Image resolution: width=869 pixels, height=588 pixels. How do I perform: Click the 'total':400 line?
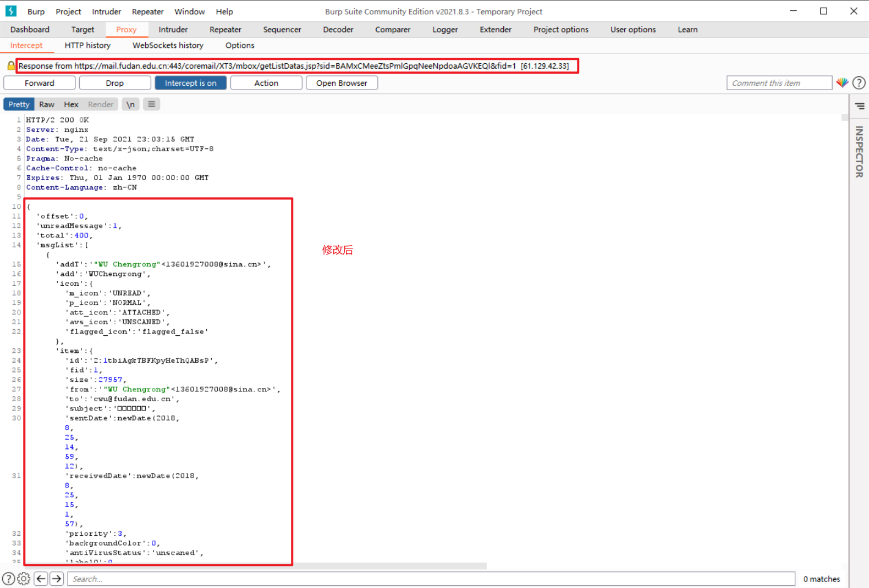click(x=65, y=235)
